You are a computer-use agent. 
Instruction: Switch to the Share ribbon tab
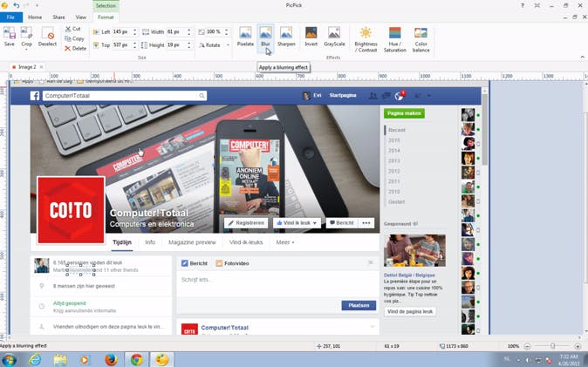click(x=58, y=17)
